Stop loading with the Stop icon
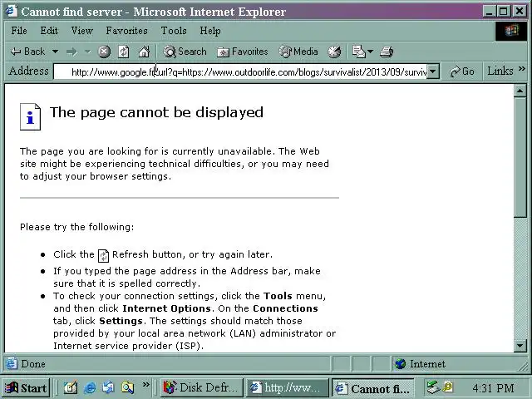 (104, 52)
